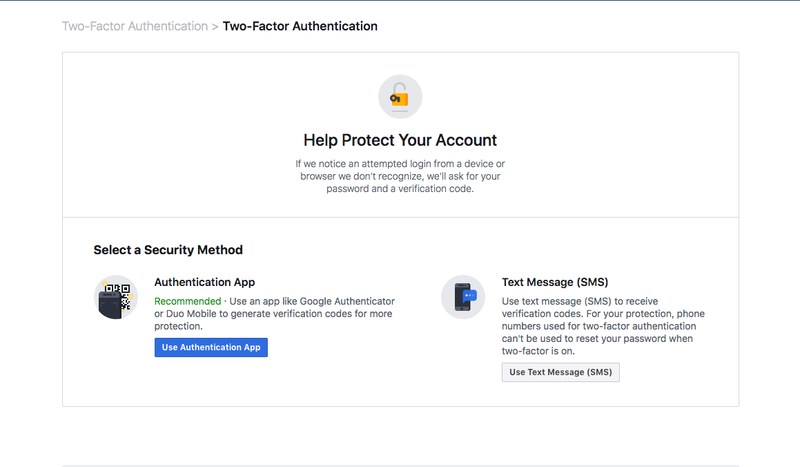
Task: Go back via gray Two-Factor Authentication breadcrumb
Action: tap(135, 26)
